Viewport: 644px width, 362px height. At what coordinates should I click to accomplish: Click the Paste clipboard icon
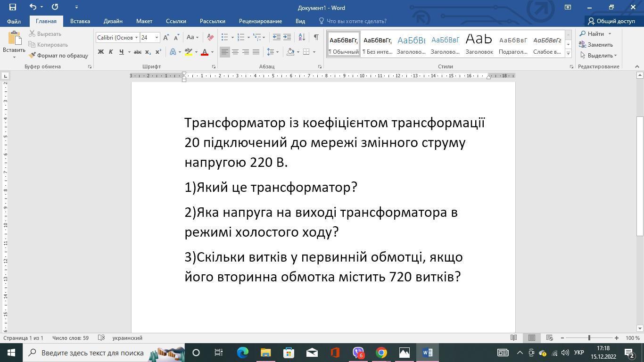pyautogui.click(x=14, y=38)
